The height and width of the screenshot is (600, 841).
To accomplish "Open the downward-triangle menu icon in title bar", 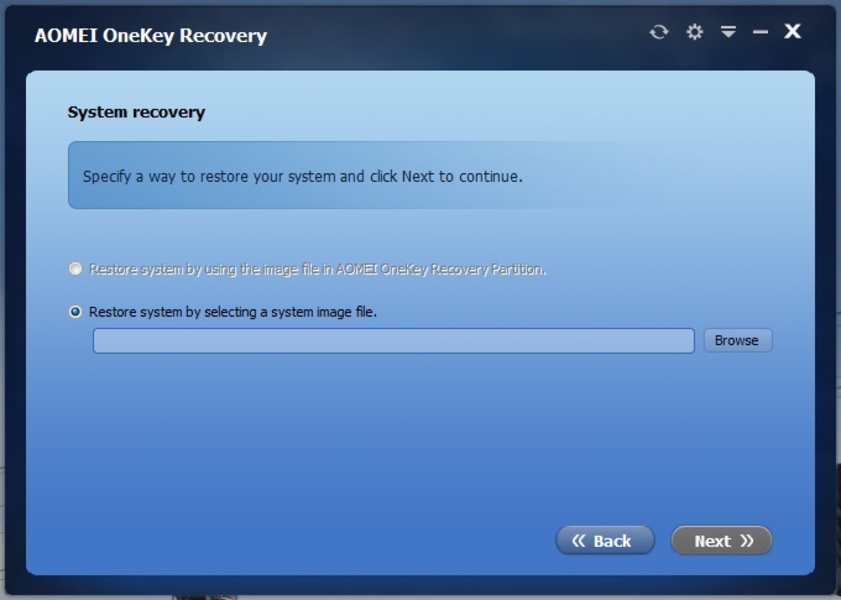I will click(728, 32).
